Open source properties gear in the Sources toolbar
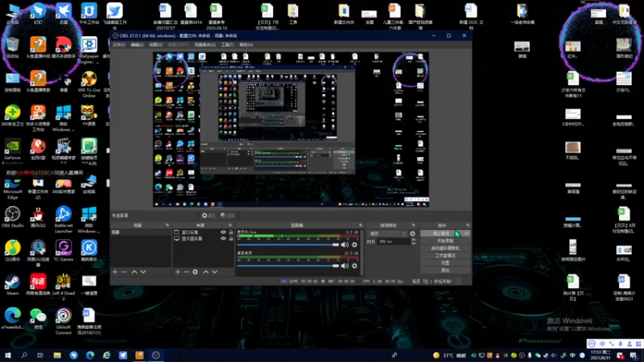The height and width of the screenshot is (362, 644). click(195, 272)
